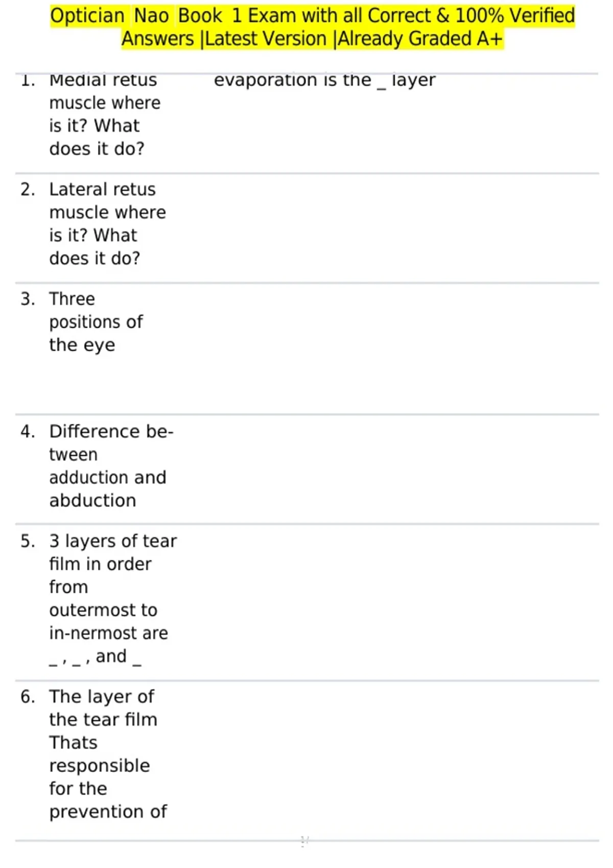
Task: Click the phrase 'prevention of' in question 6
Action: pos(108,812)
